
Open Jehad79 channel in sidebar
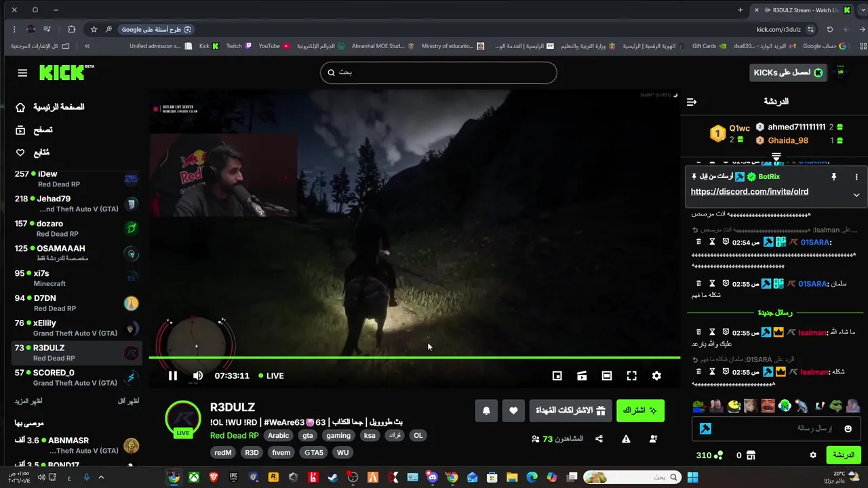tap(76, 204)
